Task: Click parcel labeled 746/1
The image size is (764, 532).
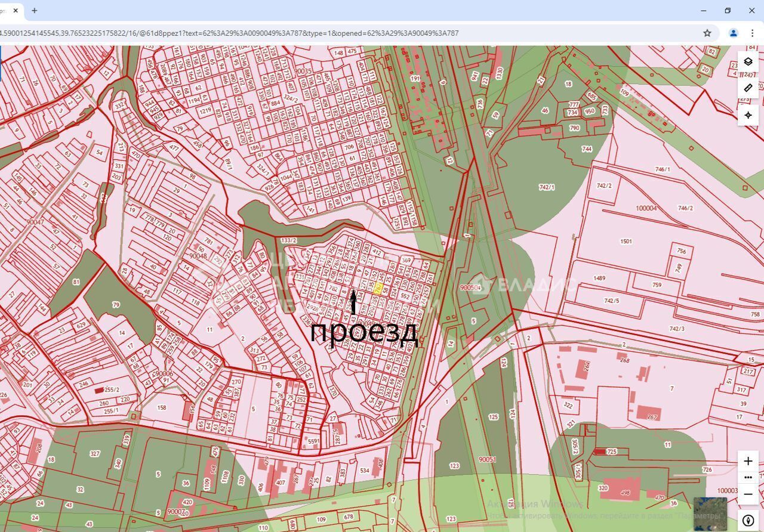Action: pyautogui.click(x=663, y=169)
